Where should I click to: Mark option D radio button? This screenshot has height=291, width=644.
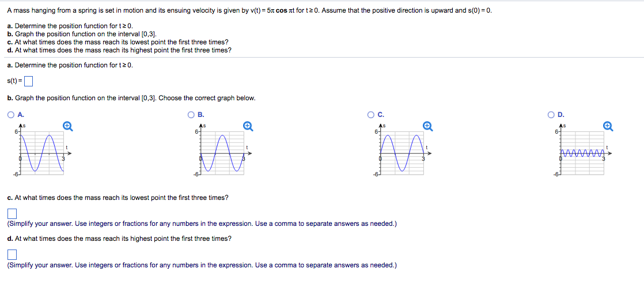[x=551, y=114]
